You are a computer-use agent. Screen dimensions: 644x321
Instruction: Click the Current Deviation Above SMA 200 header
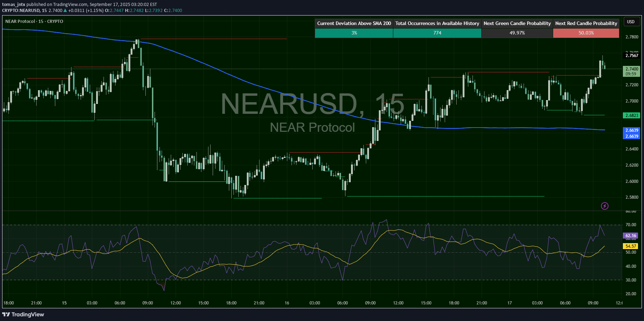[x=354, y=23]
